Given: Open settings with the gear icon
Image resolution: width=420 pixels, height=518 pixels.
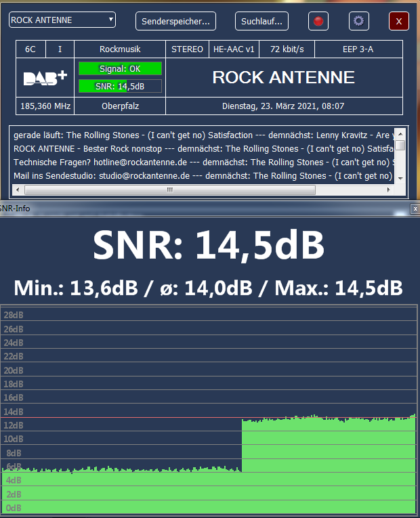Looking at the screenshot, I should point(358,21).
